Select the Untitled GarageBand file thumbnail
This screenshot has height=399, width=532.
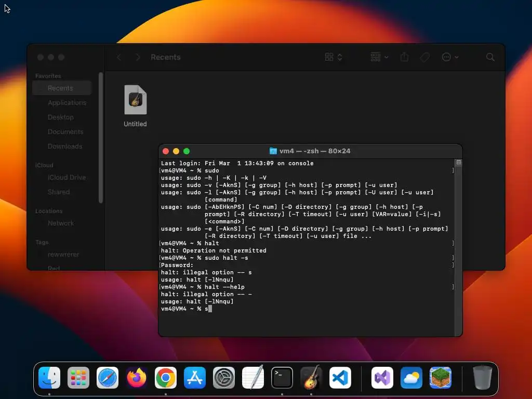(136, 100)
